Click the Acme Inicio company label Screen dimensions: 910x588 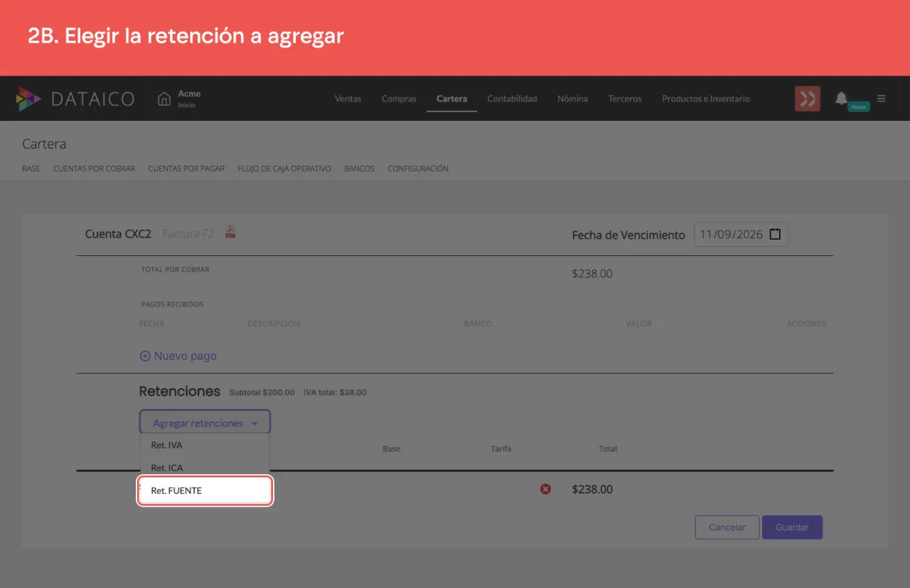click(x=189, y=99)
